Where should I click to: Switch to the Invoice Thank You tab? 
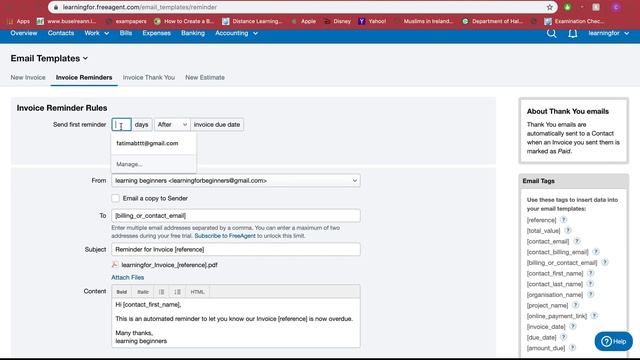[x=149, y=77]
